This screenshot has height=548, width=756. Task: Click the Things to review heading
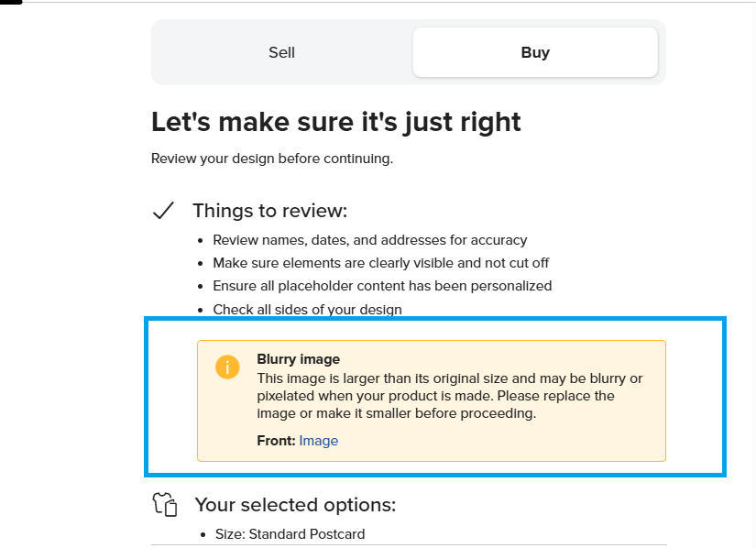click(x=270, y=211)
